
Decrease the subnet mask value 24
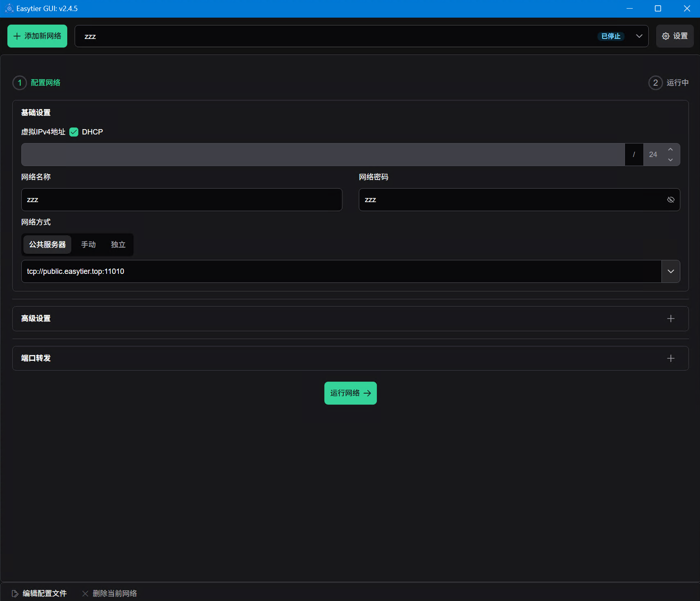670,160
